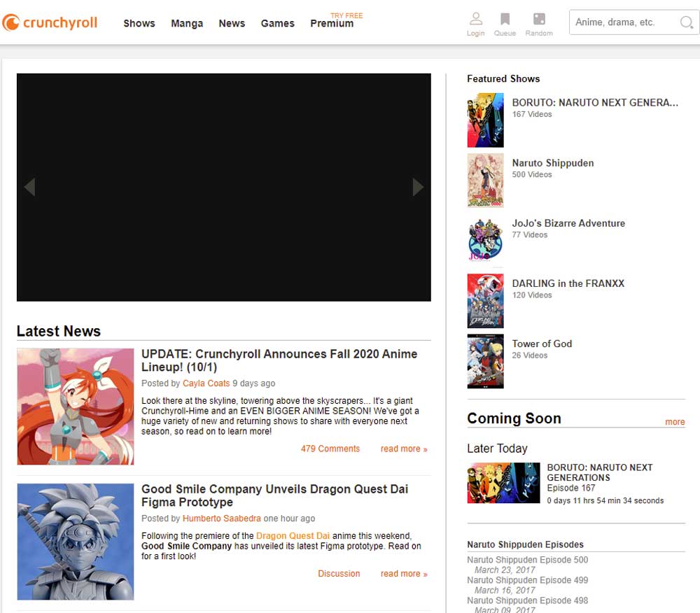Click the search magnifying glass icon
This screenshot has height=613, width=700.
686,22
